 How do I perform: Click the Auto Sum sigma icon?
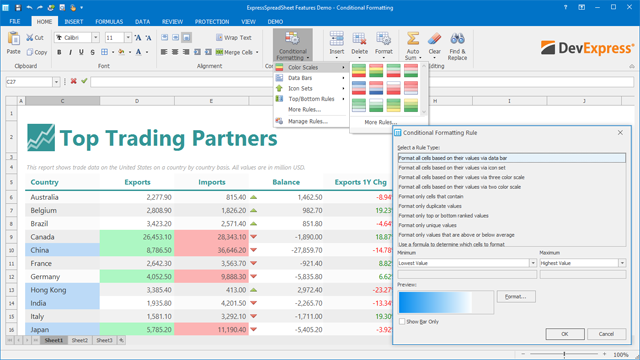pos(413,39)
